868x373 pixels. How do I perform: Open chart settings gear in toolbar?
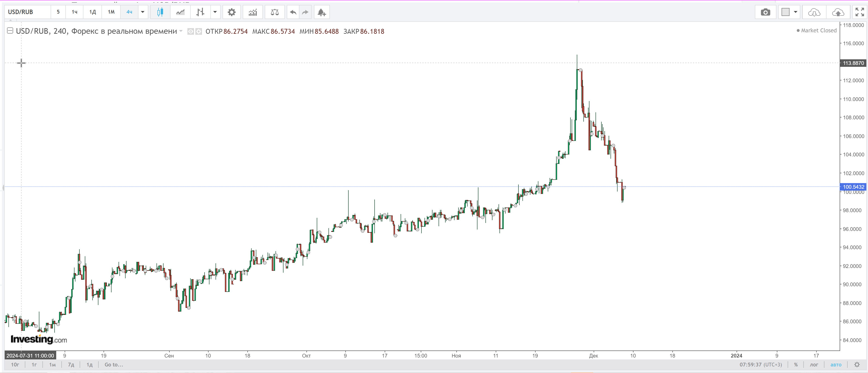[231, 12]
